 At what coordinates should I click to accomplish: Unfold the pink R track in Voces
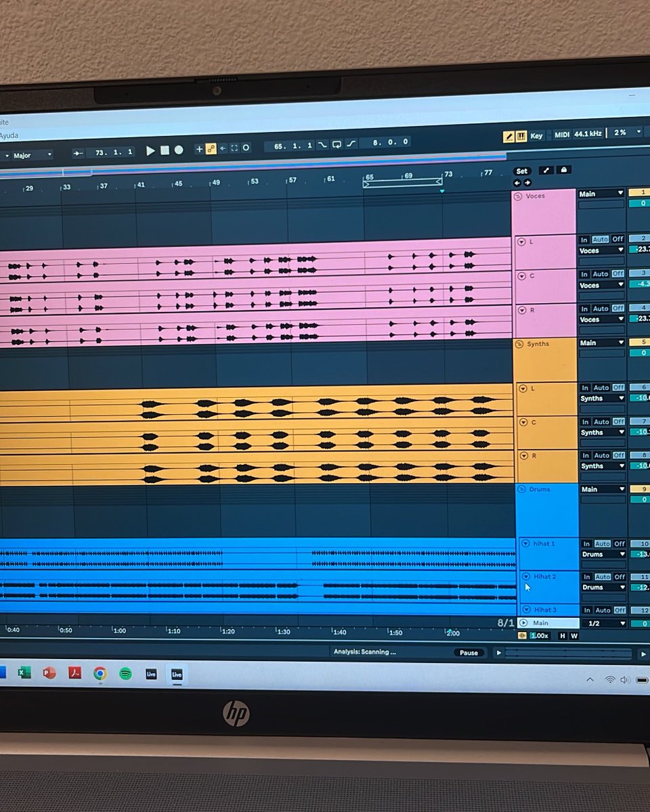pyautogui.click(x=521, y=310)
